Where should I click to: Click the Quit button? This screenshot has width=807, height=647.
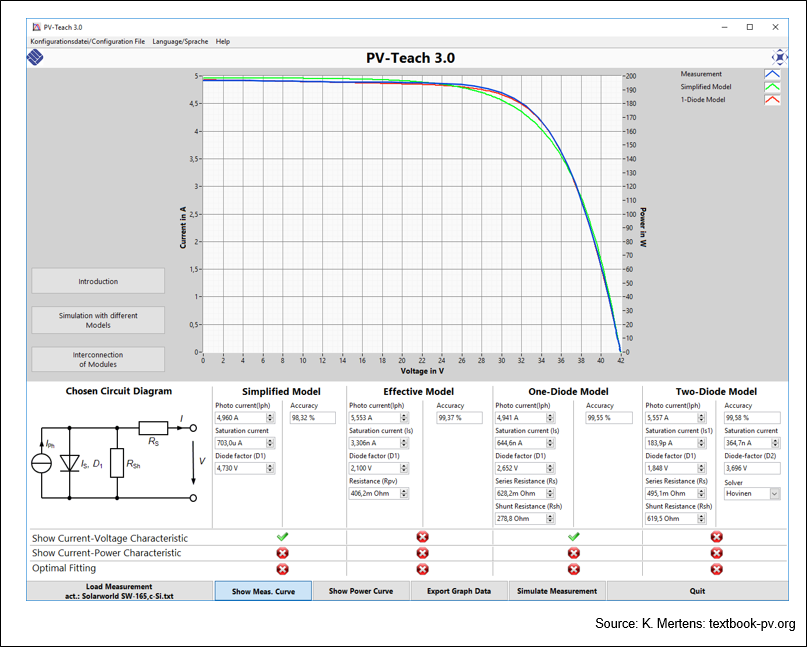click(x=697, y=591)
